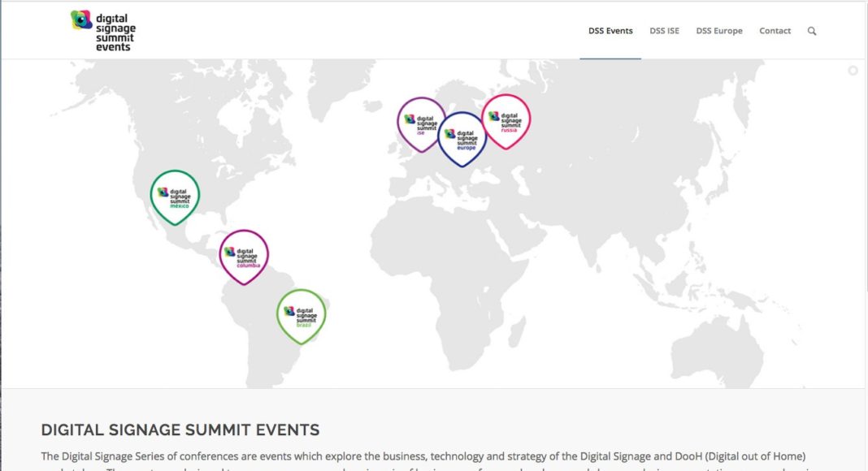Open the Digital Signage Summit Russia map pin
The image size is (868, 471).
(x=506, y=121)
